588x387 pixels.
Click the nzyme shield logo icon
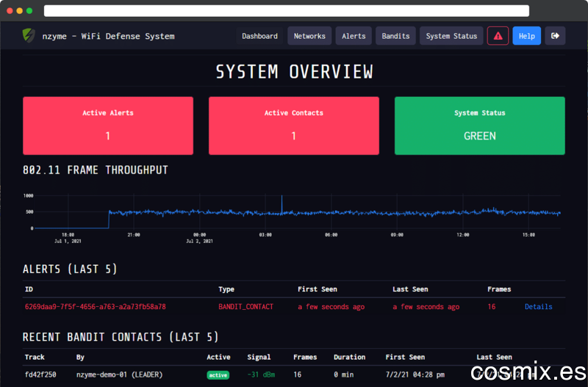click(29, 35)
